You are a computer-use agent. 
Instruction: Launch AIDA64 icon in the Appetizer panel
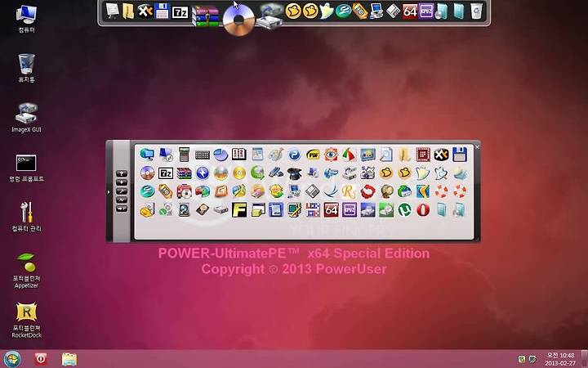tap(331, 210)
